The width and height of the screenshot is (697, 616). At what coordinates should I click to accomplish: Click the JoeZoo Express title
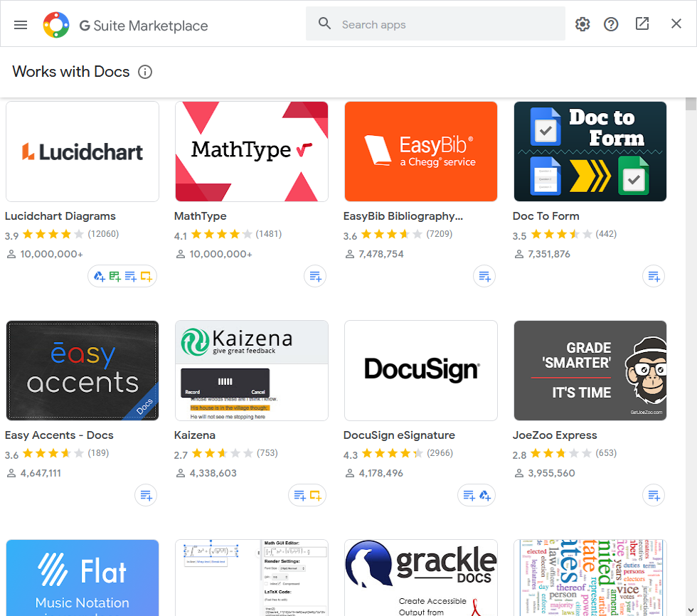[x=555, y=435]
